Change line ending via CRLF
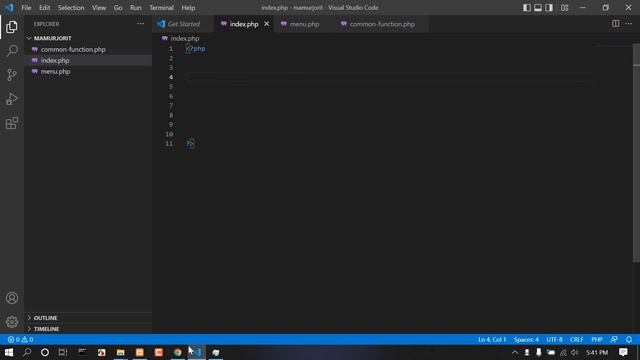Screen dimensions: 640x360 (577, 340)
